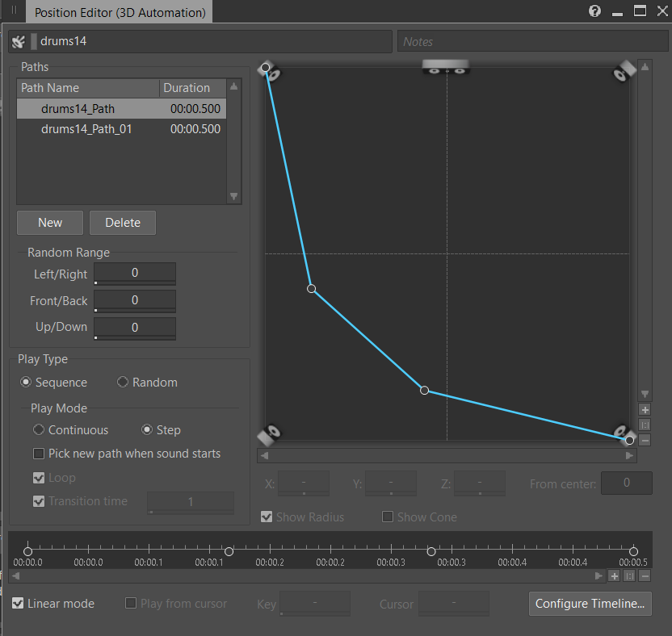Click the center speaker at the top
The height and width of the screenshot is (636, 672).
tap(446, 67)
